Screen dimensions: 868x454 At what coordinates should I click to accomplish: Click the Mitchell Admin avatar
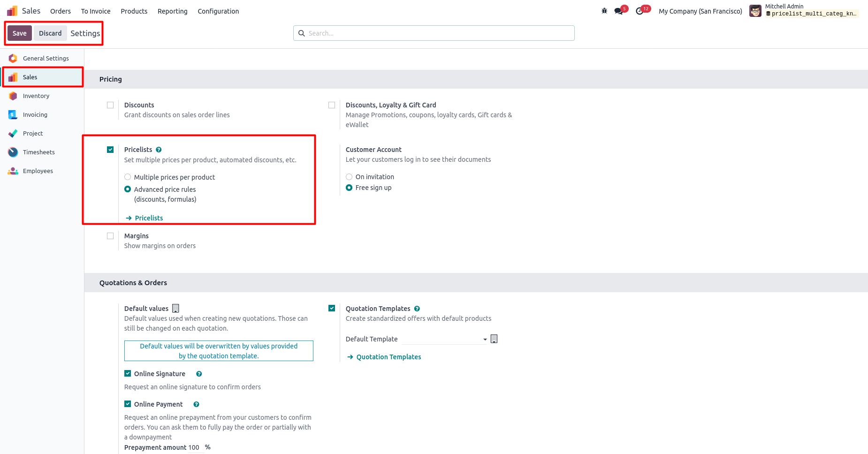pos(755,11)
